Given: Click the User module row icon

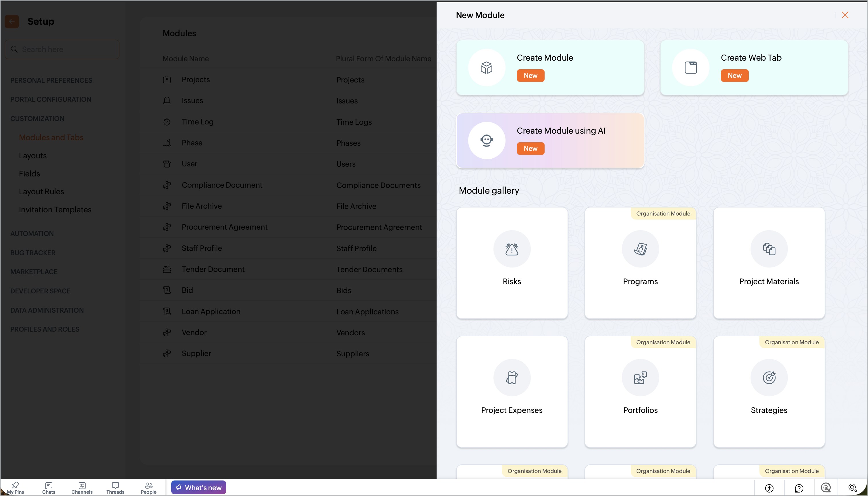Looking at the screenshot, I should point(167,164).
